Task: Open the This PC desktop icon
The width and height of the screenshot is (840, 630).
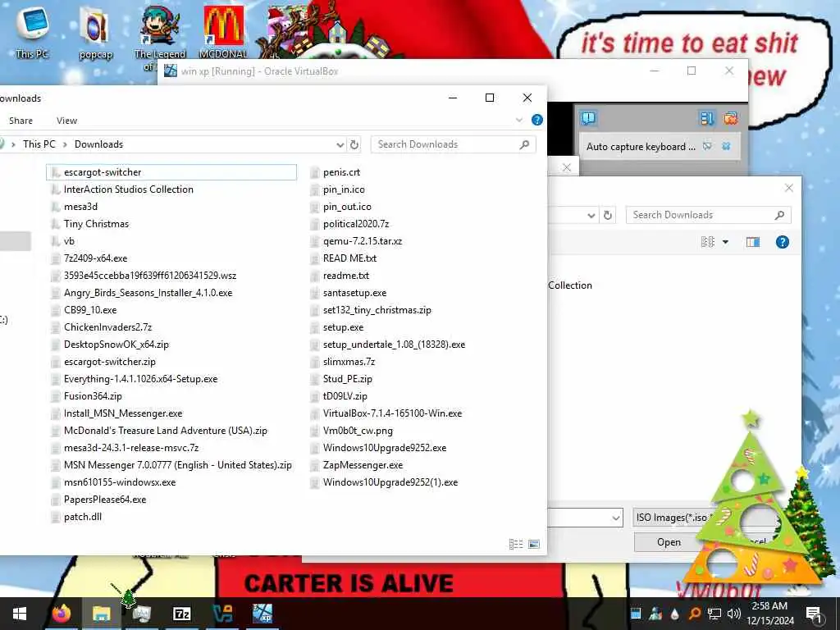Action: pyautogui.click(x=32, y=32)
